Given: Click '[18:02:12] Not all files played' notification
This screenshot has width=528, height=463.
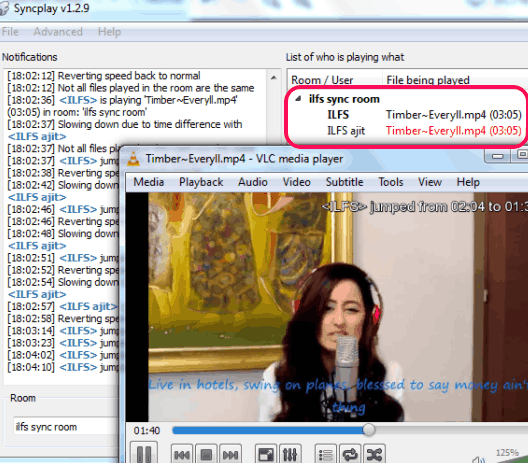Looking at the screenshot, I should tap(131, 88).
